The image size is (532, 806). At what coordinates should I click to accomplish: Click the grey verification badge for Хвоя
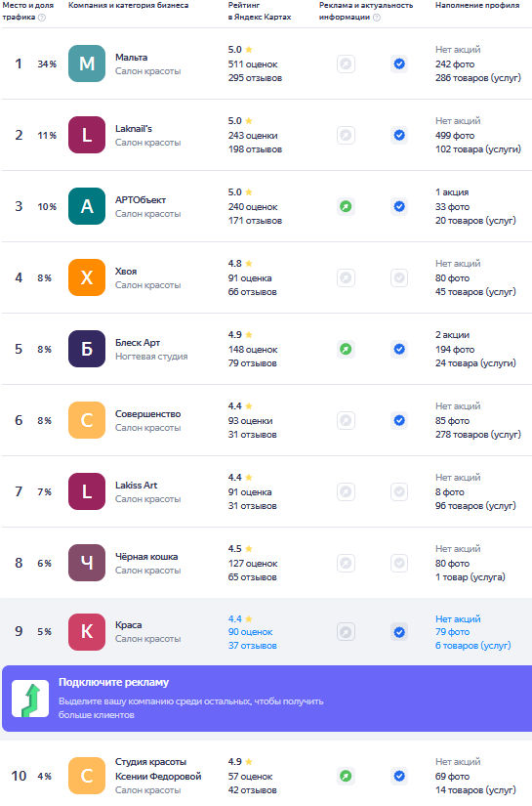(x=399, y=277)
